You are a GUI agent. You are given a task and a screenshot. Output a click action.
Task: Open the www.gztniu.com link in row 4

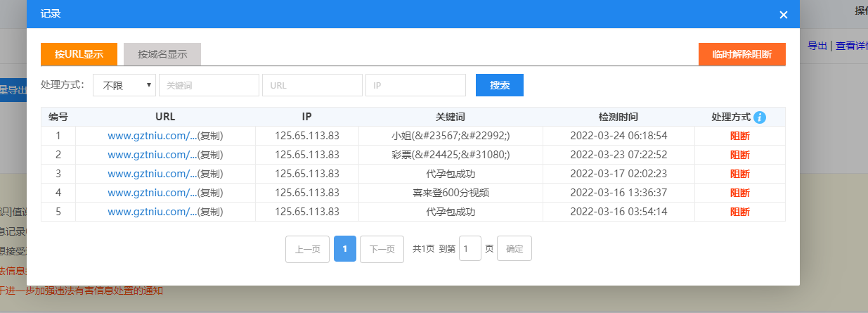coord(152,193)
